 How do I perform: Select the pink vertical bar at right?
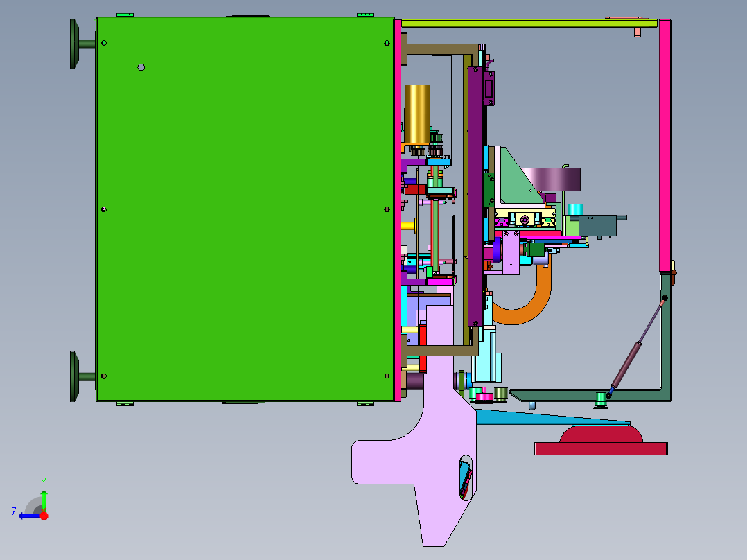[665, 146]
